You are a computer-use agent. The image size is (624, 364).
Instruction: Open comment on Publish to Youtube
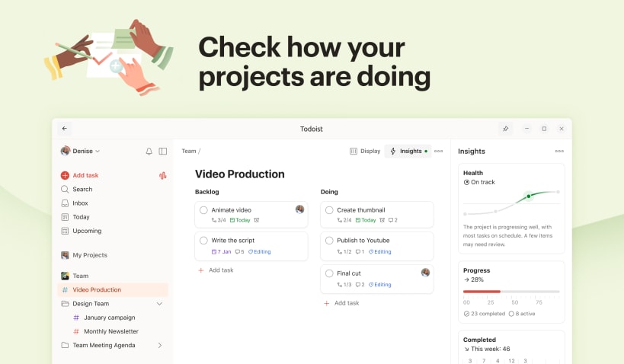pyautogui.click(x=360, y=252)
